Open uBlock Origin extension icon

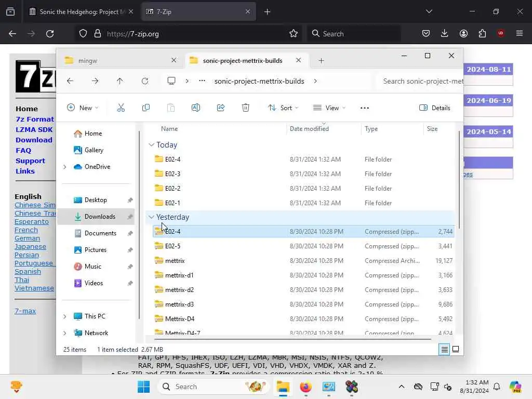point(501,33)
